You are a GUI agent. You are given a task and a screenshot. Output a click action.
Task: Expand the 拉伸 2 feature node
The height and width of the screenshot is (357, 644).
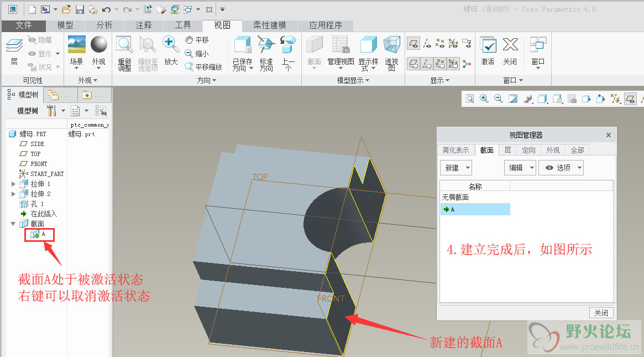pos(14,194)
